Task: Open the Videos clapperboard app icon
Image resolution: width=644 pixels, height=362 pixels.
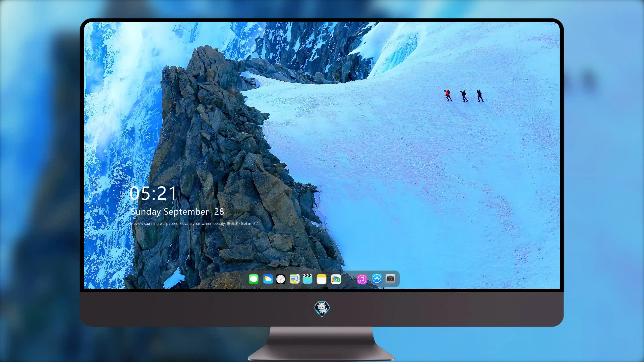Action: pos(308,279)
